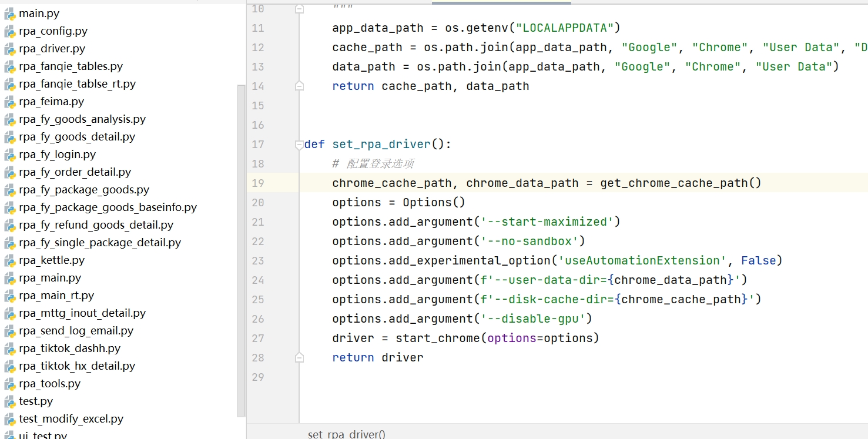Screen dimensions: 868x439
Task: Open rpa_fanqie_tablse_rt.py file
Action: point(77,83)
